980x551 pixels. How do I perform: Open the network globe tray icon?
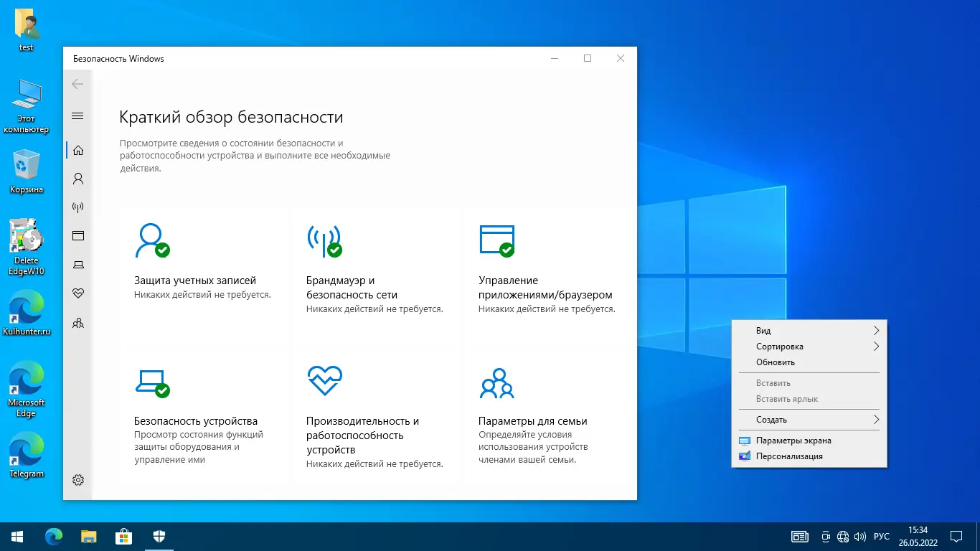843,536
